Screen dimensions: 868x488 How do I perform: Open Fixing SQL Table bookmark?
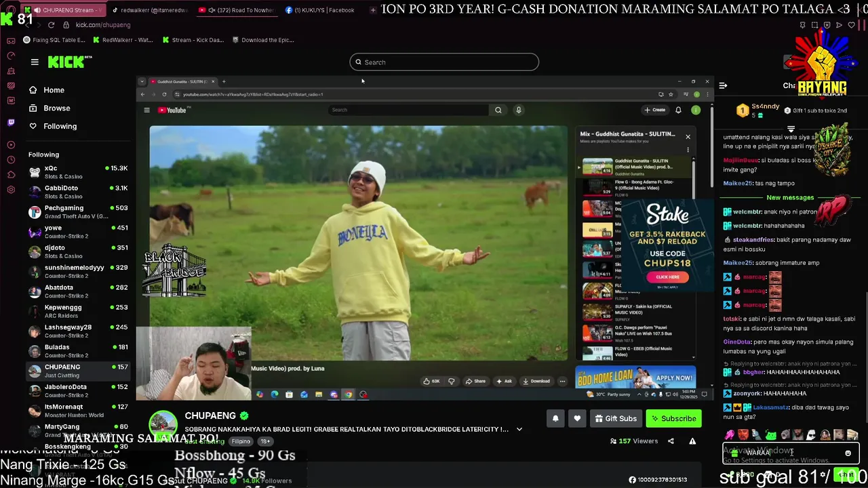54,40
